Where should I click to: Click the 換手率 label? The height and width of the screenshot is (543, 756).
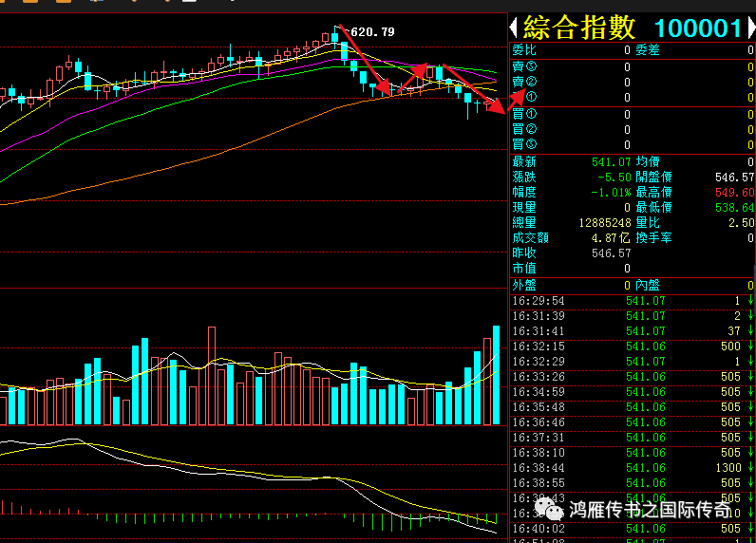(x=653, y=238)
